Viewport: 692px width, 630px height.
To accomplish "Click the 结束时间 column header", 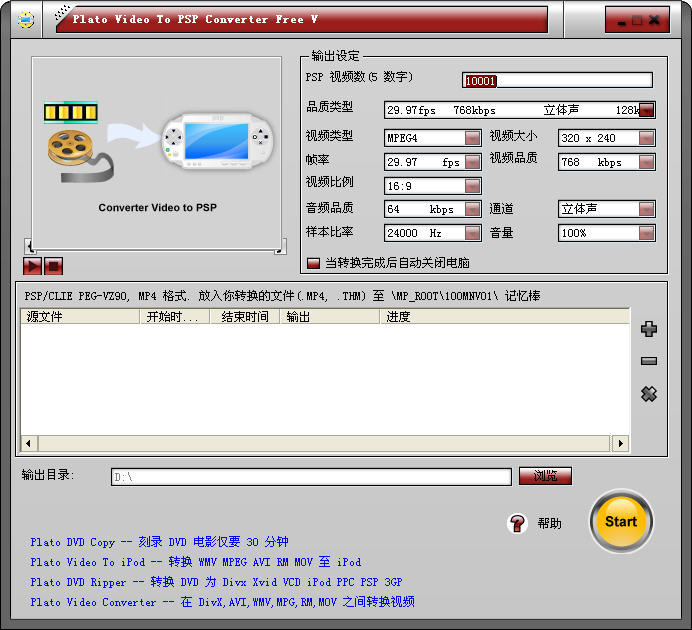I will pyautogui.click(x=245, y=317).
